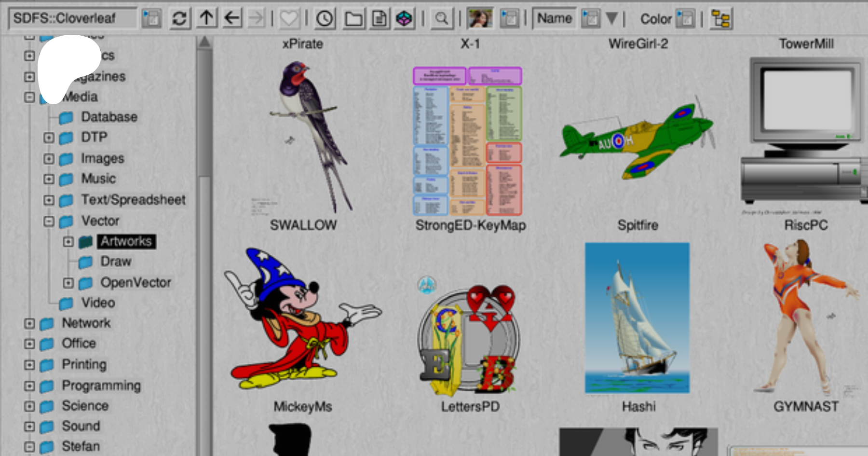The image size is (868, 456).
Task: Click the magnifier search icon
Action: tap(441, 19)
